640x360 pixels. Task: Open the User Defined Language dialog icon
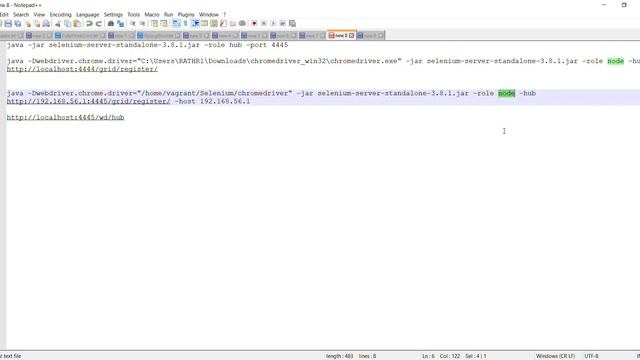tap(204, 24)
